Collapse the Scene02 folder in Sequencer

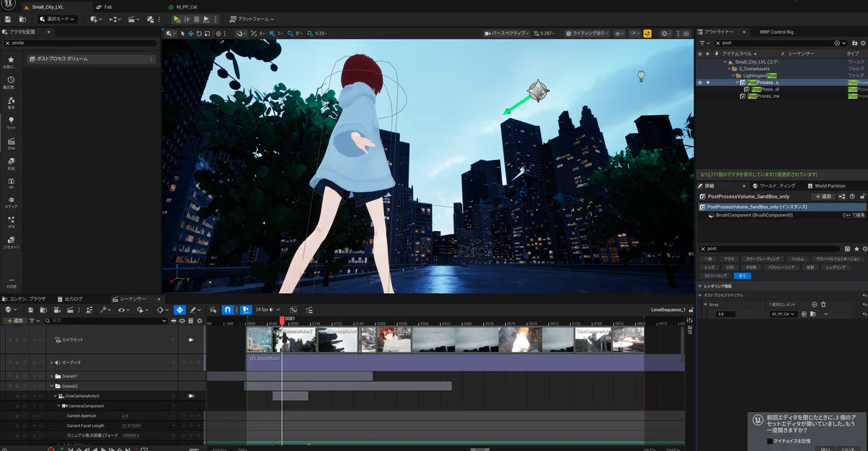click(52, 386)
